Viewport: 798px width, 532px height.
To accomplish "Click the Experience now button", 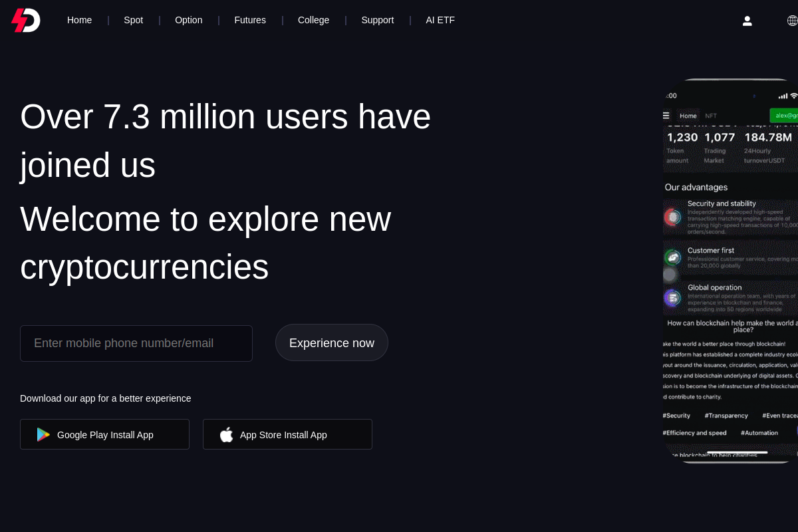I will 331,342.
